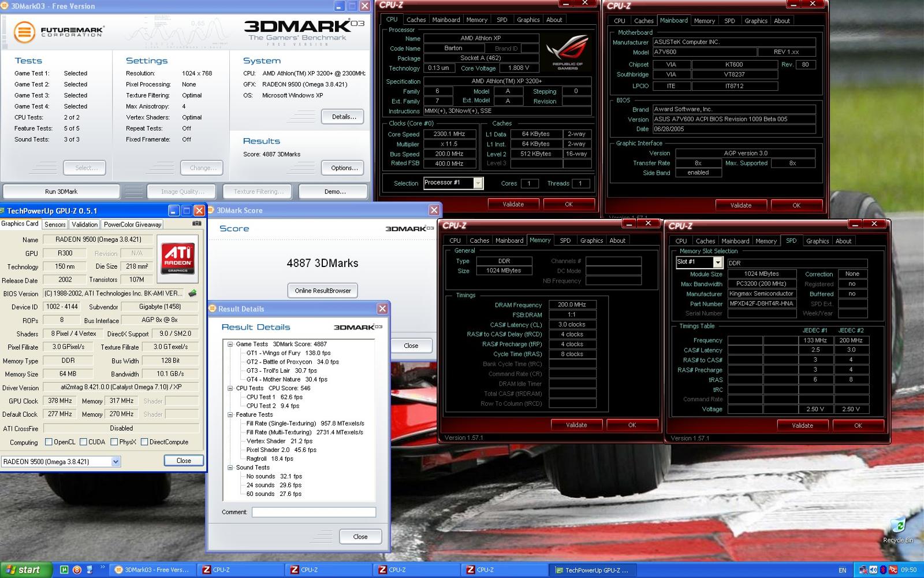Collapse the Sound Tests tree node
The image size is (924, 578).
(x=230, y=468)
